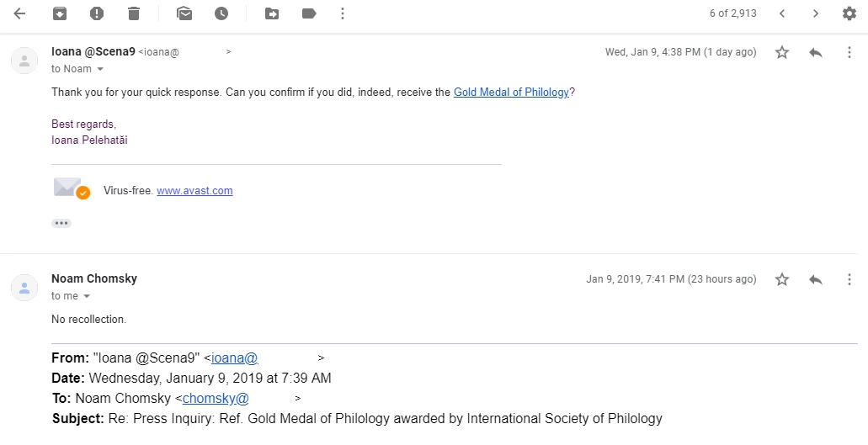Open the Gold Medal of Philology link
Image resolution: width=868 pixels, height=445 pixels.
coord(511,93)
